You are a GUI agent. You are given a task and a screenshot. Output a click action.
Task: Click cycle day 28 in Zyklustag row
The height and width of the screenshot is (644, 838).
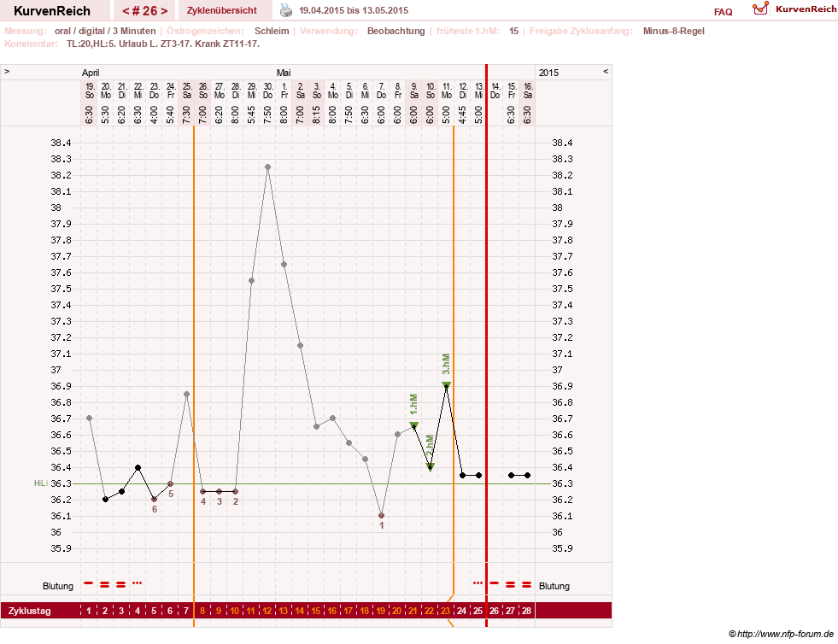coord(527,611)
